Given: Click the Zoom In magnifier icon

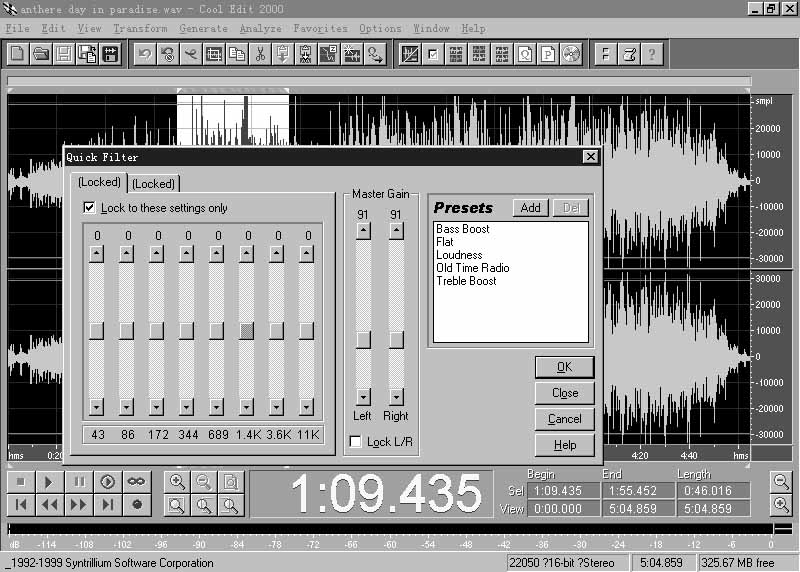Looking at the screenshot, I should [x=176, y=481].
